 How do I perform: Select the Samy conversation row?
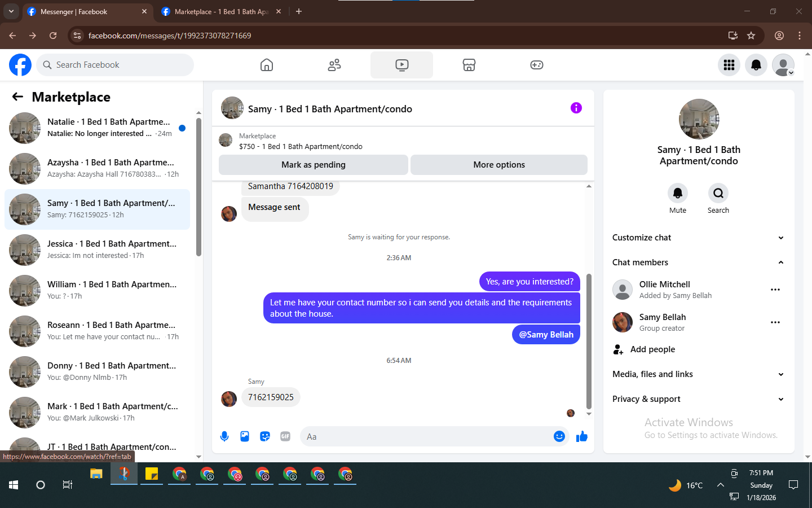[x=97, y=209]
